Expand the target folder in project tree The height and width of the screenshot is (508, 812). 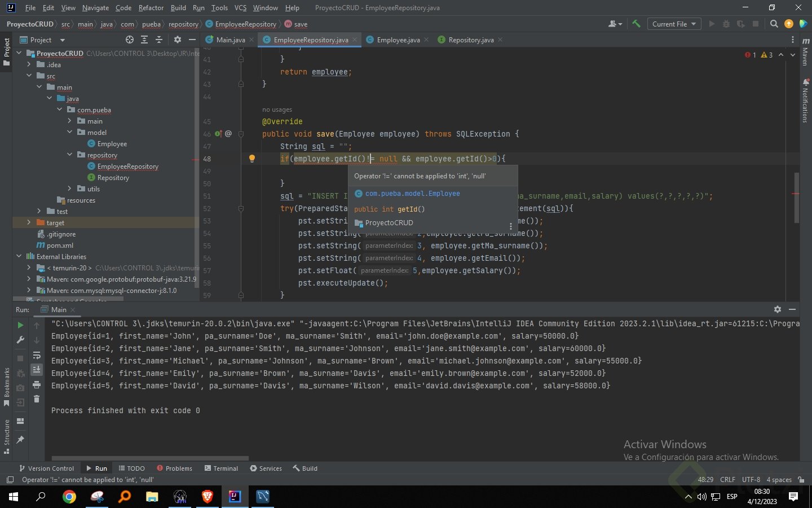click(x=29, y=222)
